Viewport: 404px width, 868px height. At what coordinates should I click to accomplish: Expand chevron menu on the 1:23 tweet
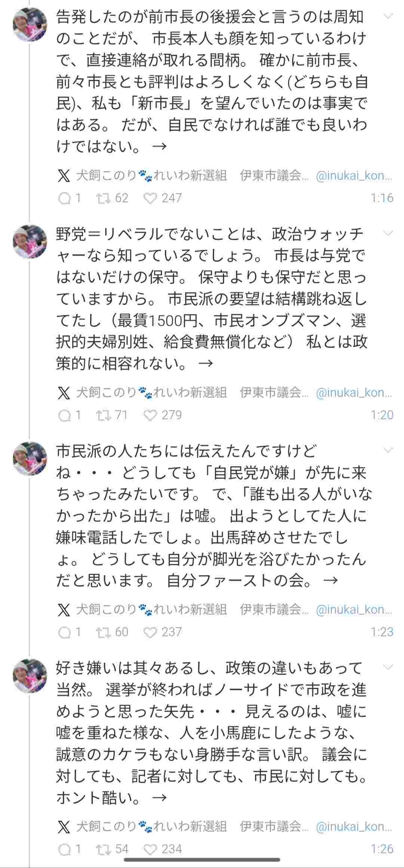pos(389,450)
